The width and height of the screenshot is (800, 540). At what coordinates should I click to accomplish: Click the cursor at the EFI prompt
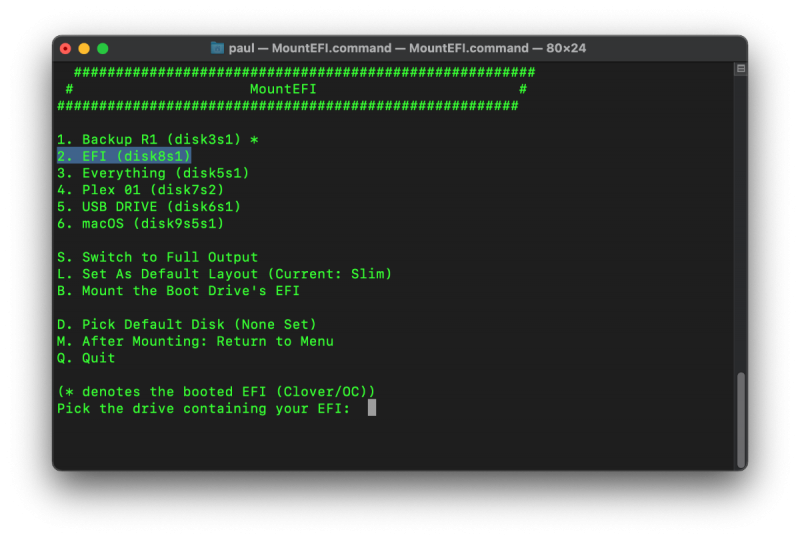coord(372,408)
